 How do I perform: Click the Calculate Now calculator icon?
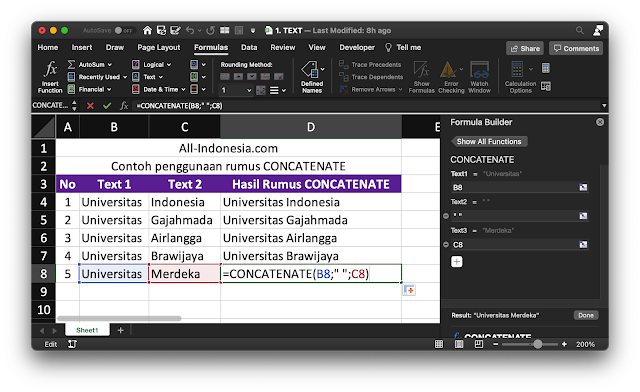click(546, 68)
